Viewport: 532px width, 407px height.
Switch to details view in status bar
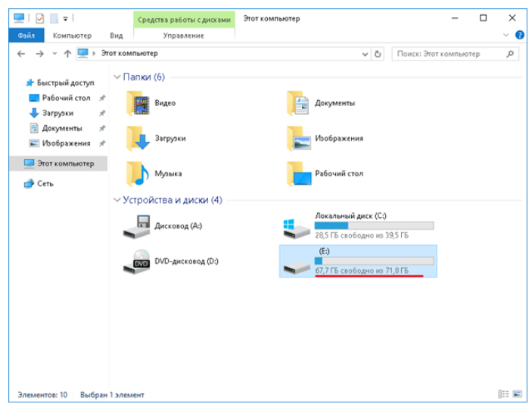504,394
